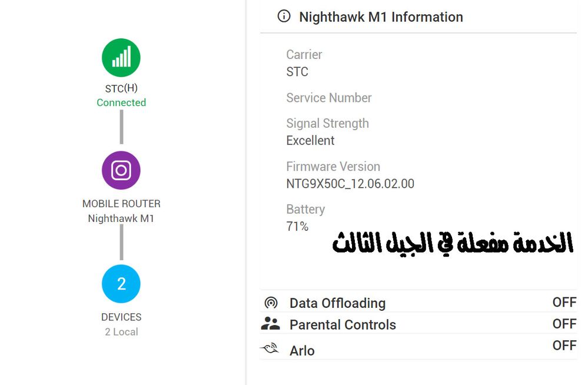Viewport: 588px width, 385px height.
Task: Click the 2 Local devices text
Action: [121, 331]
